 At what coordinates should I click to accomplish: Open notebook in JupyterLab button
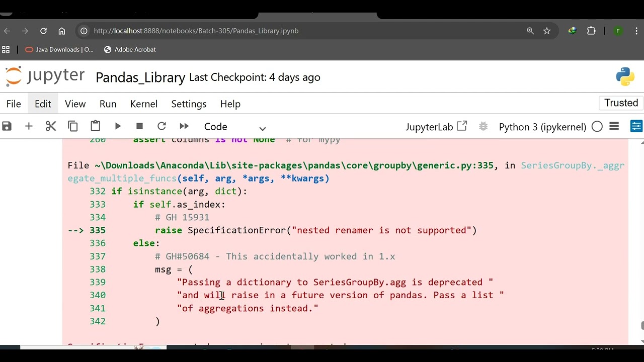(x=436, y=127)
